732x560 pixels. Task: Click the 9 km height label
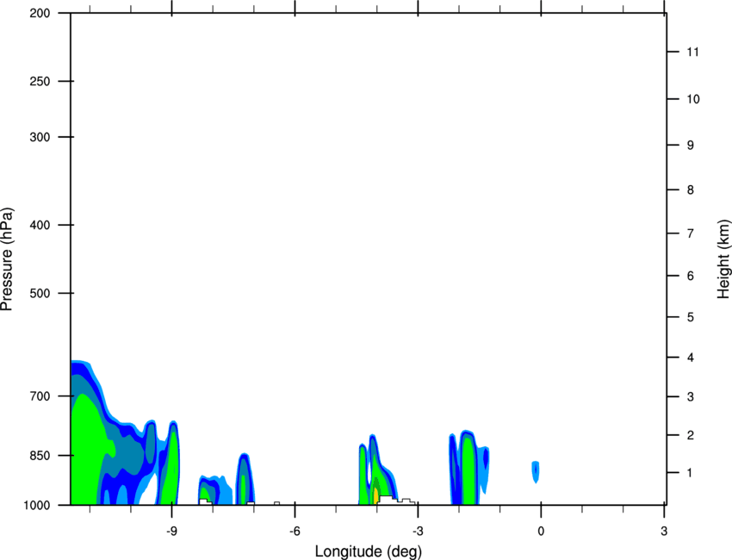coord(691,146)
